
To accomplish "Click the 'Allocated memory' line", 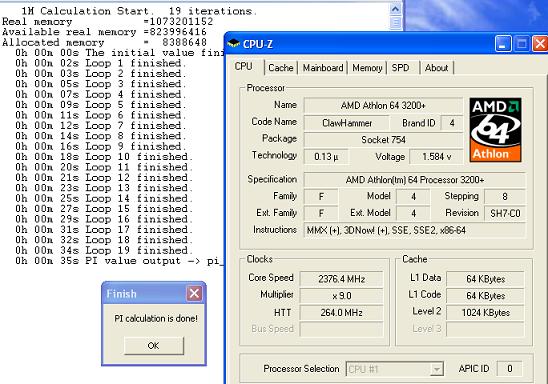I will pos(104,42).
